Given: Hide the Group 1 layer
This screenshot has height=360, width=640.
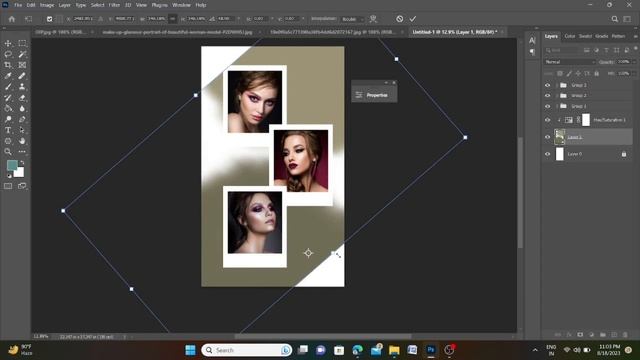Looking at the screenshot, I should 548,107.
